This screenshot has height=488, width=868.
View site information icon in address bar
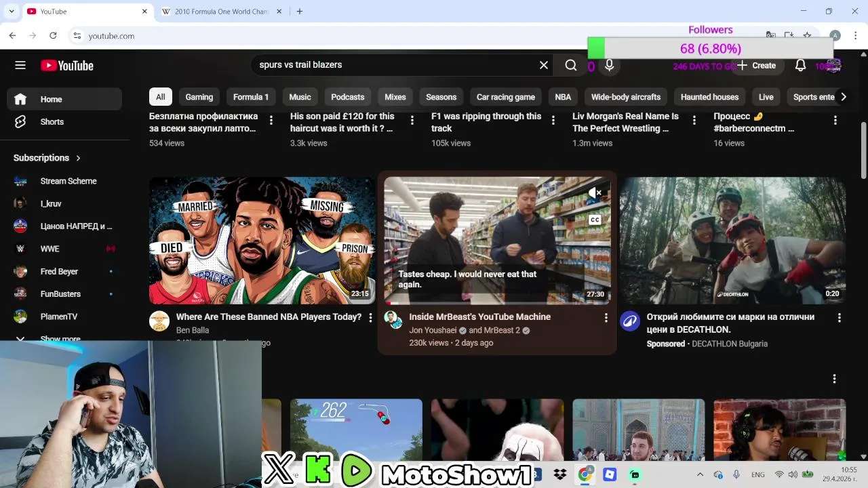pos(77,36)
